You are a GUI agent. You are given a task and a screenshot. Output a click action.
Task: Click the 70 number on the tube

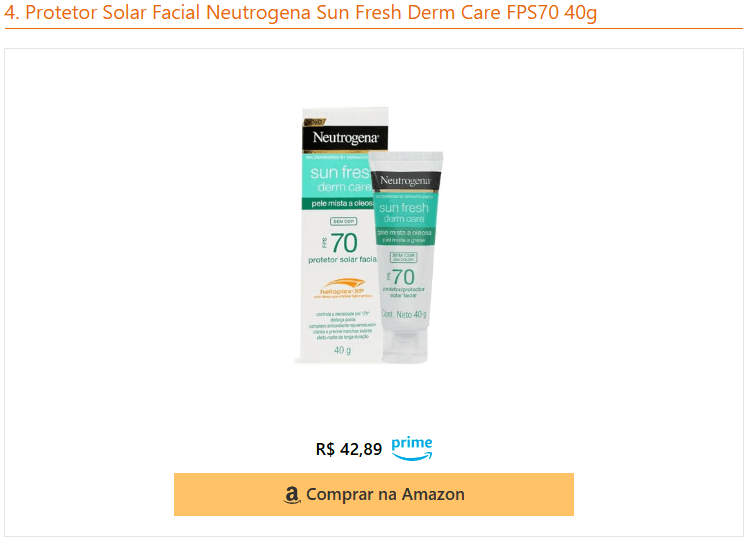tap(403, 277)
